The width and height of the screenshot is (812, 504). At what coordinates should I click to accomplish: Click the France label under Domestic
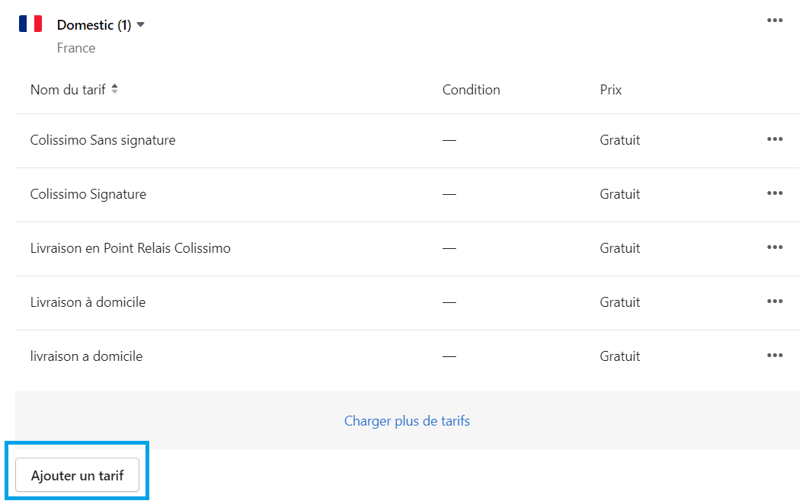76,48
